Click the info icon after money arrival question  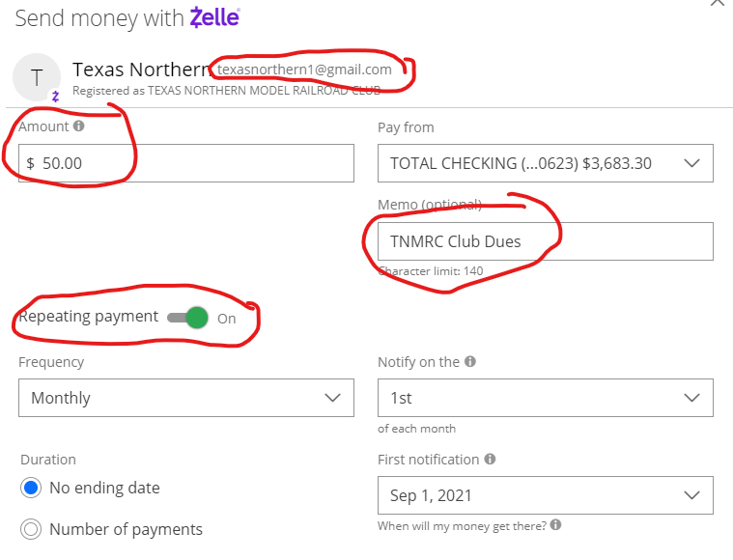tap(556, 525)
